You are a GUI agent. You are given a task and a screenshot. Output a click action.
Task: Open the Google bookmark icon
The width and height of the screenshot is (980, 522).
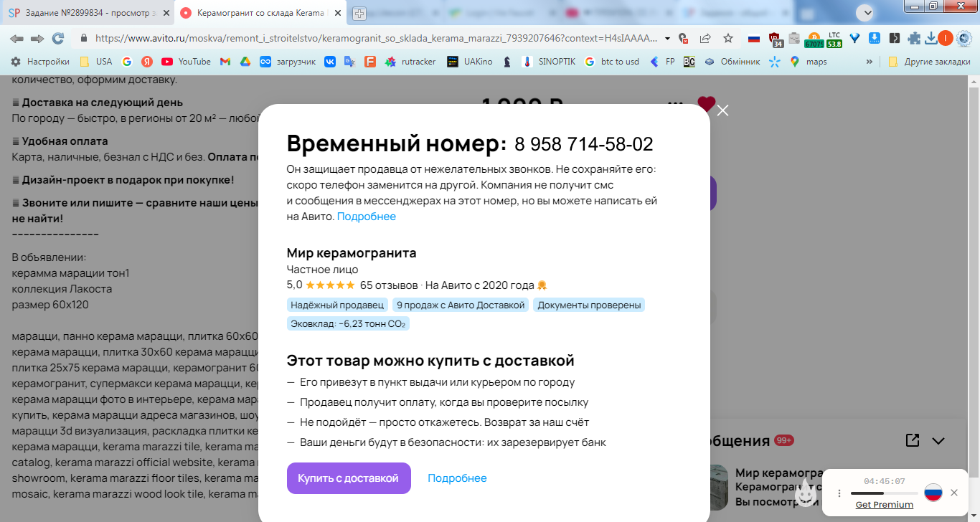127,62
